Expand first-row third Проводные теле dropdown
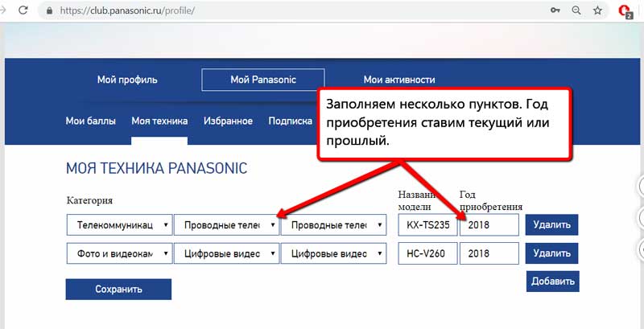This screenshot has height=329, width=644. [x=333, y=224]
